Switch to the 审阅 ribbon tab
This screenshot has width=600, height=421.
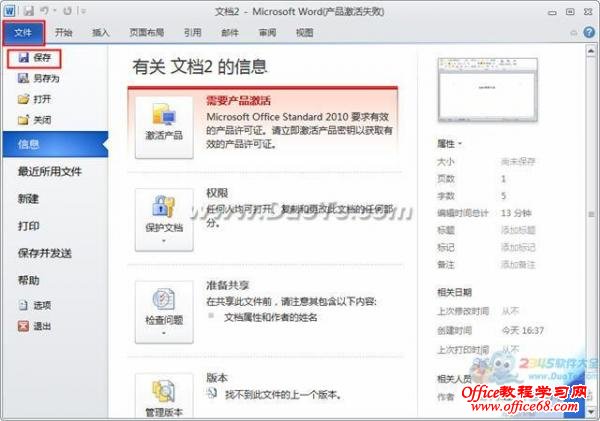(267, 33)
